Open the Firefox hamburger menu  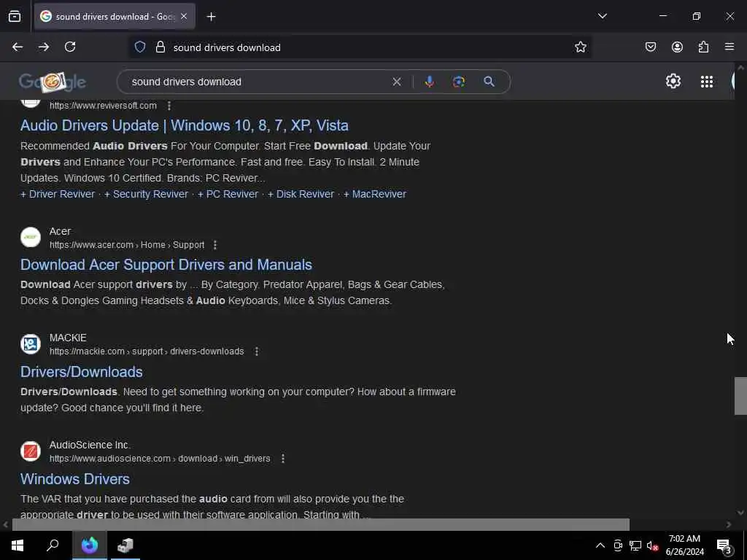pyautogui.click(x=729, y=47)
